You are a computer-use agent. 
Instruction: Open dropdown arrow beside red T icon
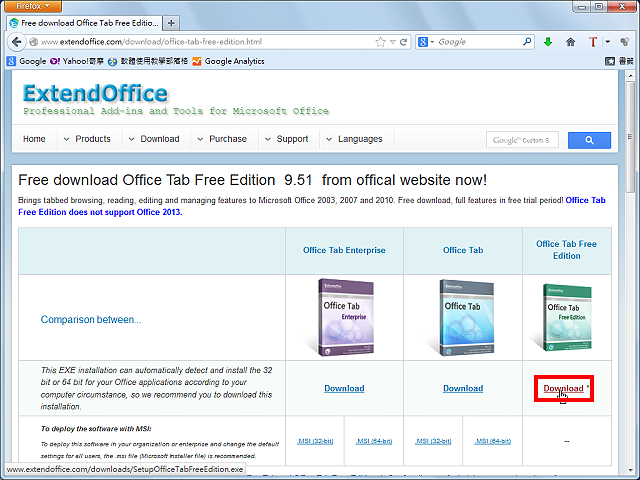point(608,42)
